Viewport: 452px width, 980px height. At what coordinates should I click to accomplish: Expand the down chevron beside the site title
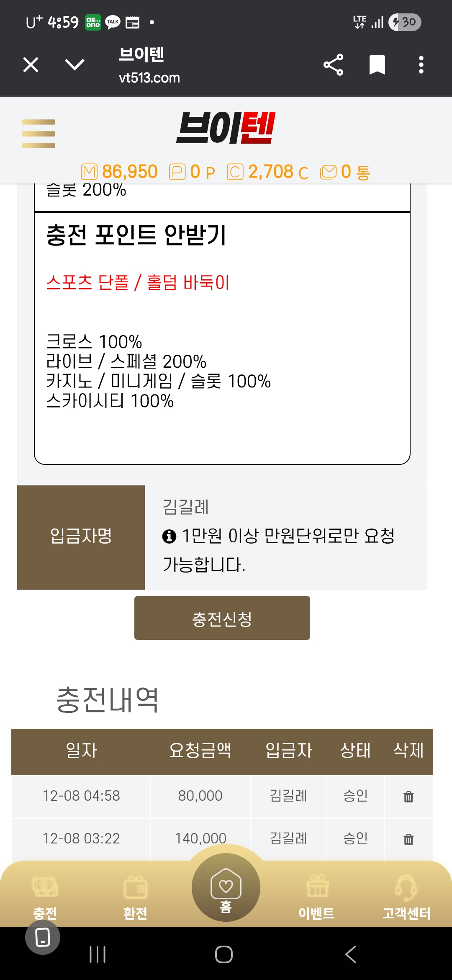pyautogui.click(x=75, y=65)
